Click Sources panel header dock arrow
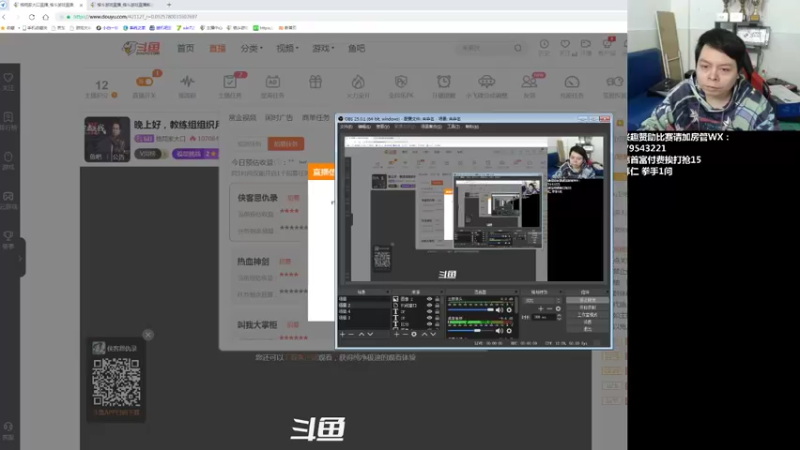 (442, 292)
